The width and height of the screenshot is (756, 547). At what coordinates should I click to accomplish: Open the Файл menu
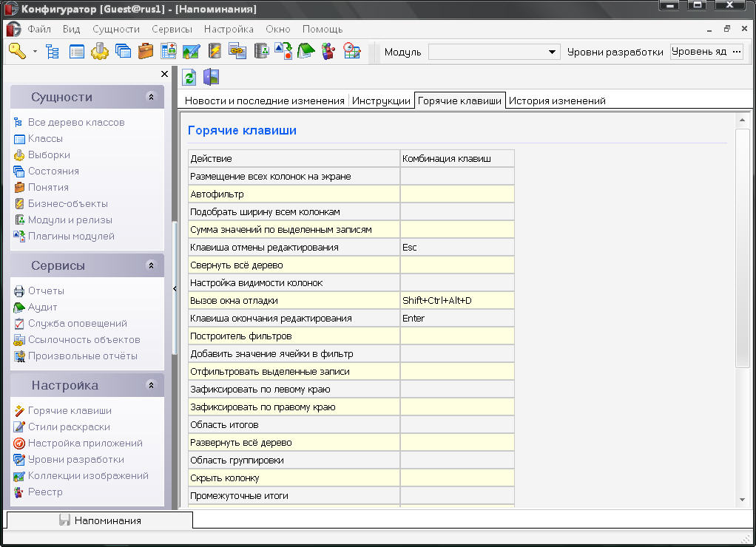click(x=39, y=29)
